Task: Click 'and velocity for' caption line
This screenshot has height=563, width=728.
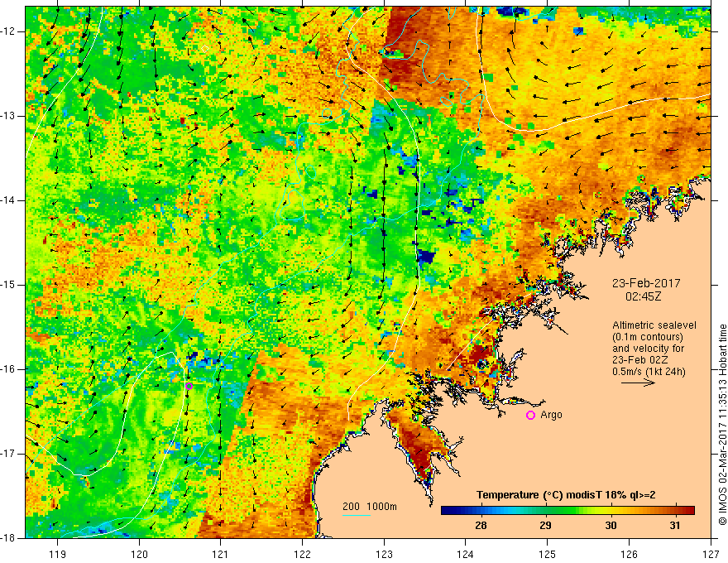Action: pos(648,349)
